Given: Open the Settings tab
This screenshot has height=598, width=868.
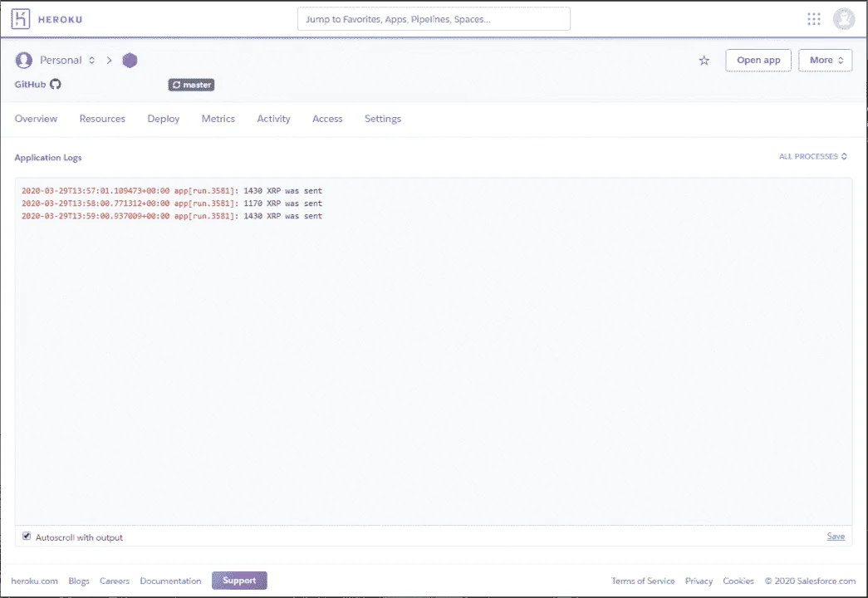Looking at the screenshot, I should pos(383,119).
